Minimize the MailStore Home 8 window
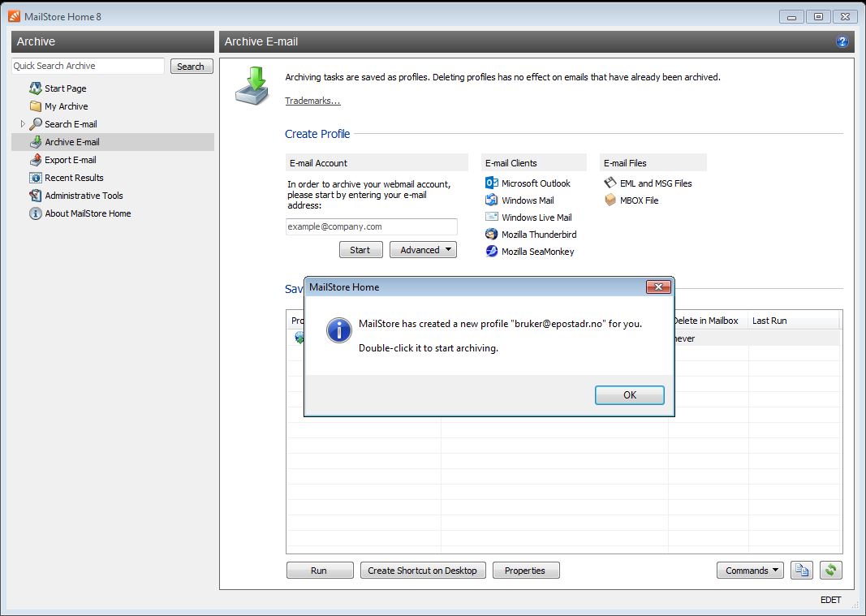The image size is (866, 616). [791, 16]
